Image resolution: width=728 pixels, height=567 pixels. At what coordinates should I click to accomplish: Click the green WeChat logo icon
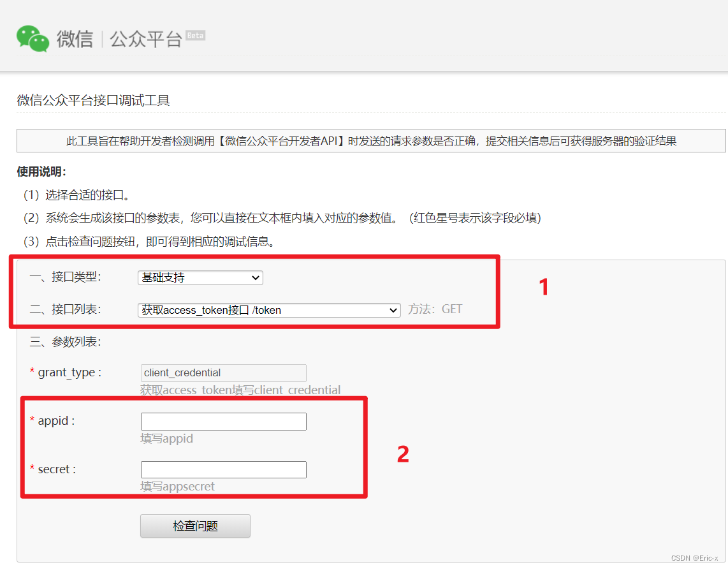pyautogui.click(x=33, y=38)
